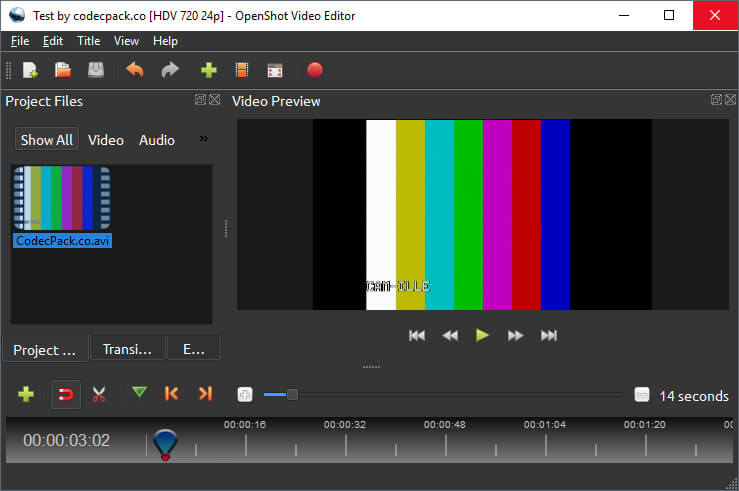The width and height of the screenshot is (739, 491).
Task: Jump to start of the video preview
Action: pyautogui.click(x=417, y=336)
